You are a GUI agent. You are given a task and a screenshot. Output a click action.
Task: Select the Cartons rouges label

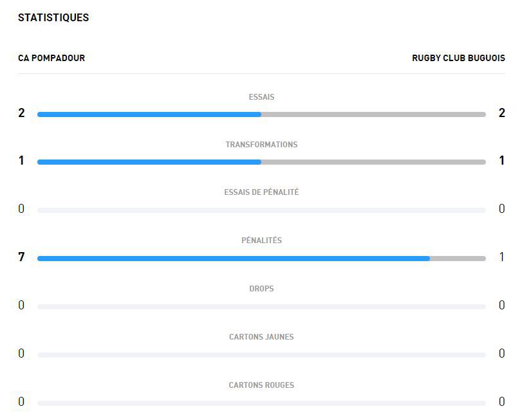tap(261, 385)
